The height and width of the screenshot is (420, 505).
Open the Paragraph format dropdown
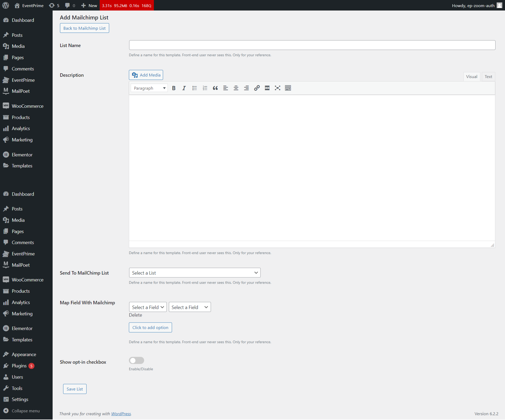149,88
